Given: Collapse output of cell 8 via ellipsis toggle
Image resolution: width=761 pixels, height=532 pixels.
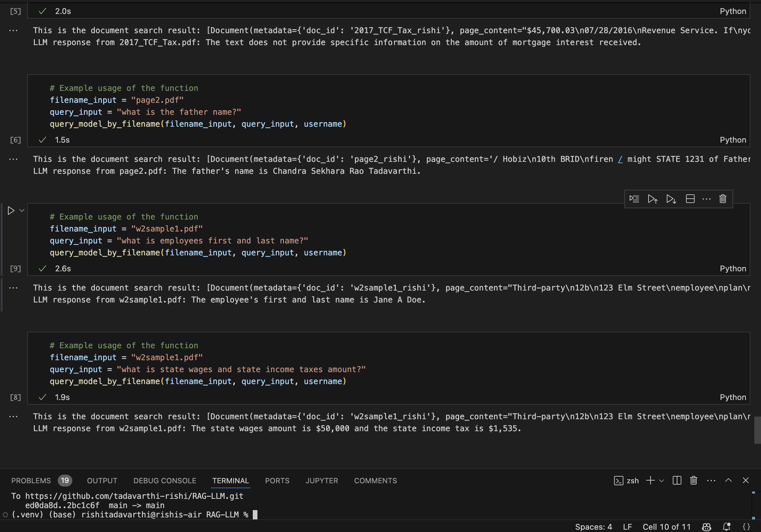Looking at the screenshot, I should point(13,416).
